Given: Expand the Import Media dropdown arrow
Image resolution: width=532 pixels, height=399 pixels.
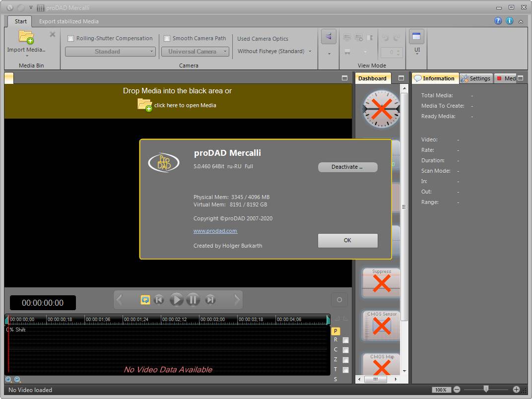Looking at the screenshot, I should [27, 56].
